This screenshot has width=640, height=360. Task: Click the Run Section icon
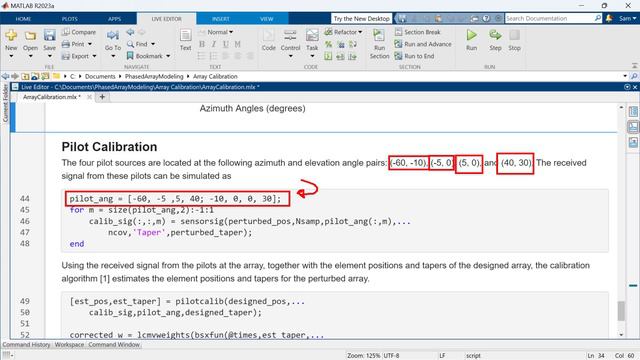coord(379,36)
